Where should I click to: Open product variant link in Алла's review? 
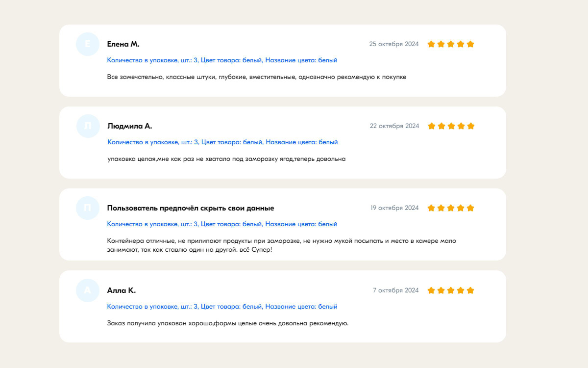pyautogui.click(x=222, y=307)
